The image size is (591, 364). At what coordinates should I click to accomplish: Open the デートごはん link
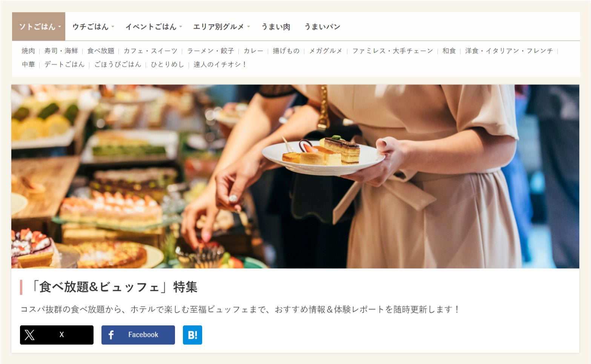coord(64,64)
